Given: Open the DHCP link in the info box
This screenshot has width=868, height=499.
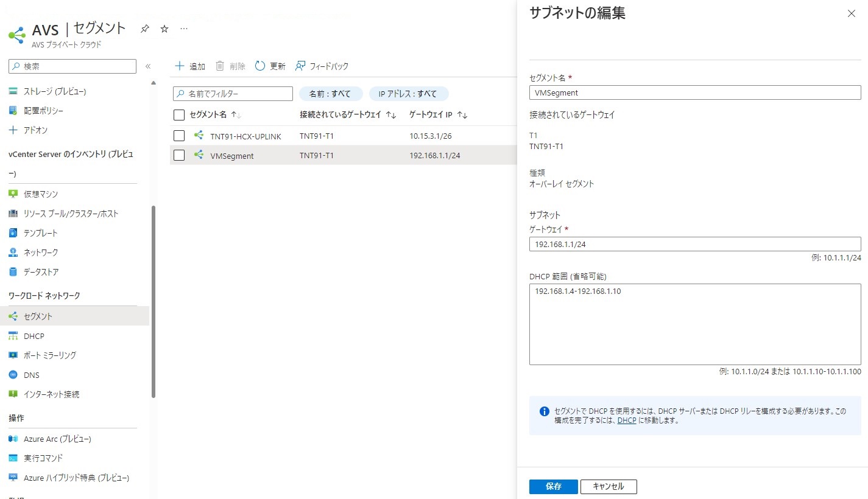Looking at the screenshot, I should (x=626, y=420).
